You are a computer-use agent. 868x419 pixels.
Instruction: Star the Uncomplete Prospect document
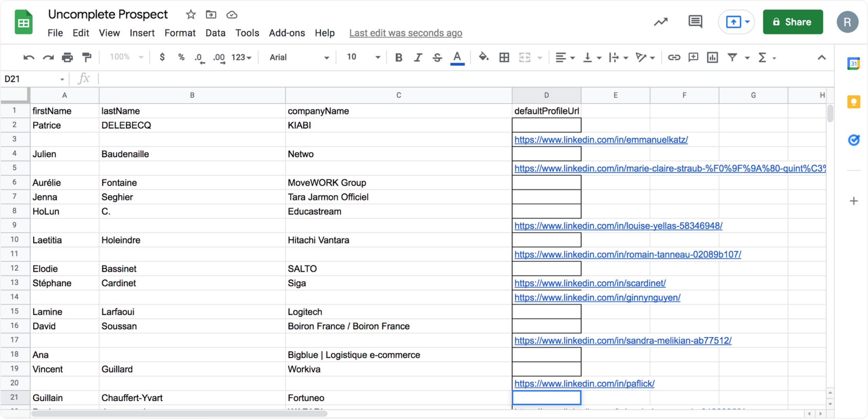(x=191, y=15)
